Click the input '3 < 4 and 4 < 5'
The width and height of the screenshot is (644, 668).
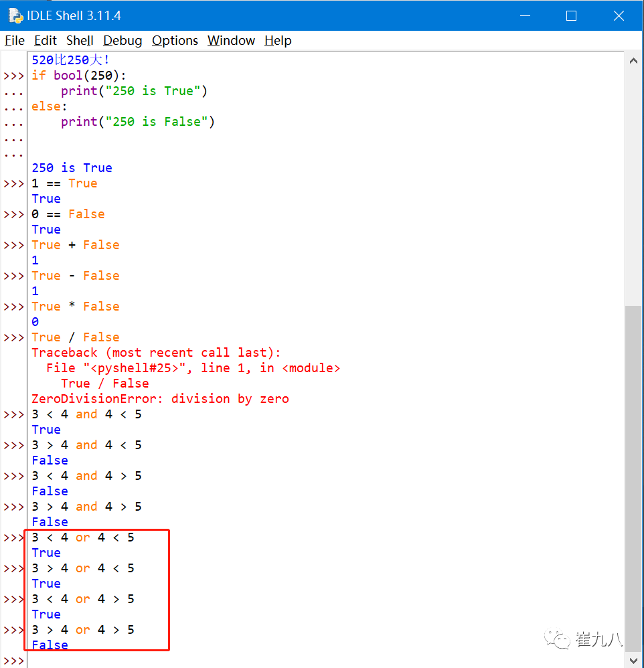(x=86, y=414)
